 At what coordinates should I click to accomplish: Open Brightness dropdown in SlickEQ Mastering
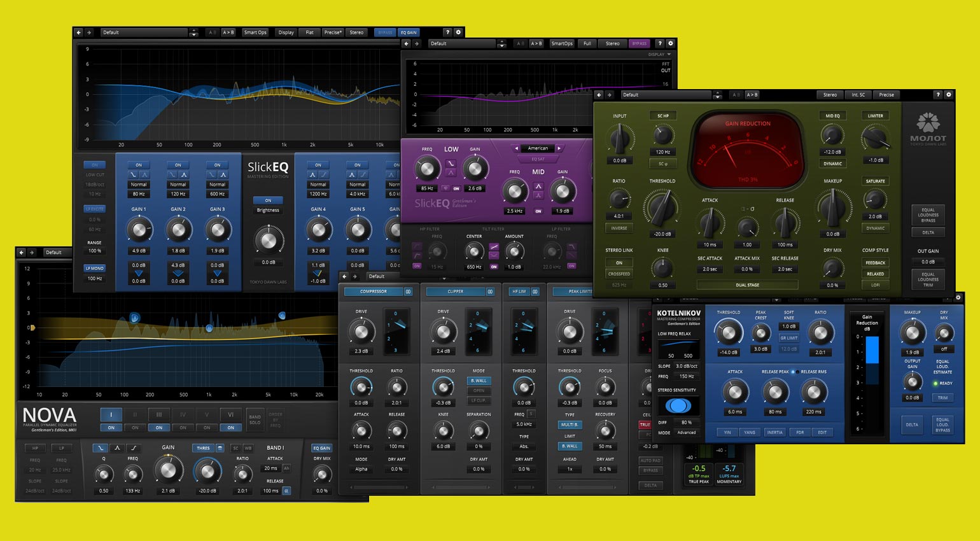tap(268, 210)
